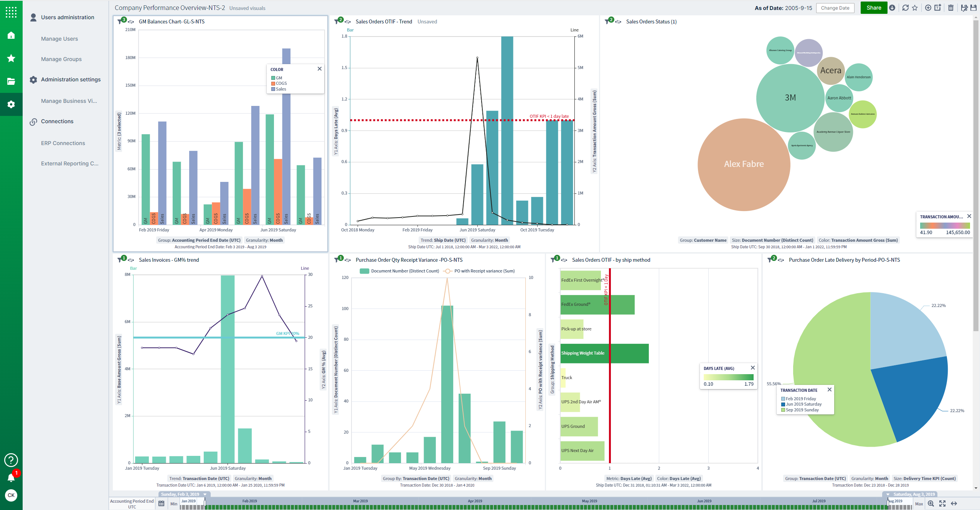The image size is (980, 510).
Task: Open the calendar icon on the timeline bar
Action: tap(161, 503)
